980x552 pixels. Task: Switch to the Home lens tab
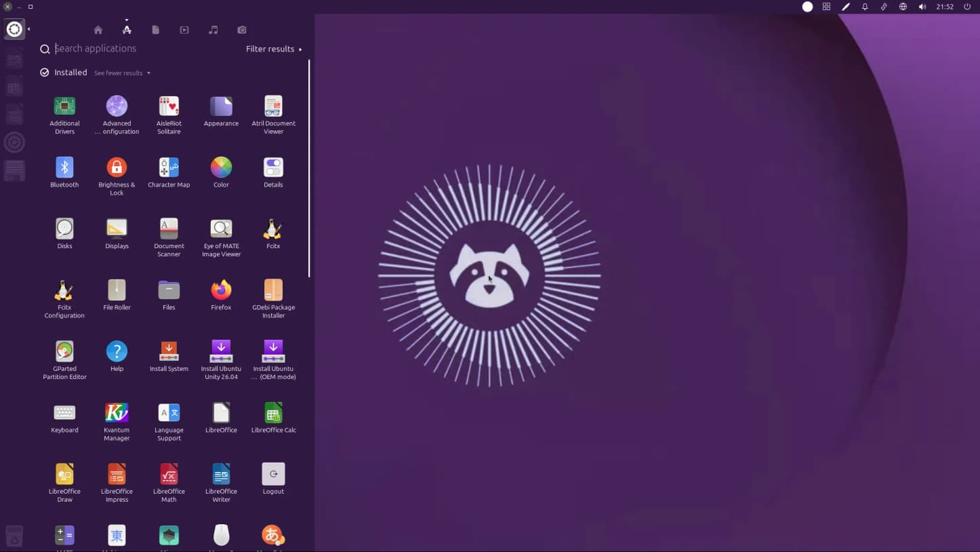(x=98, y=30)
